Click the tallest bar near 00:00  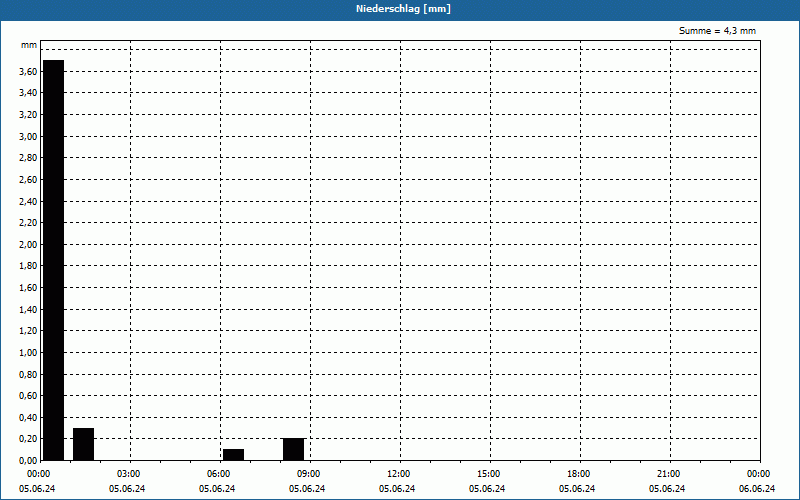(x=54, y=260)
